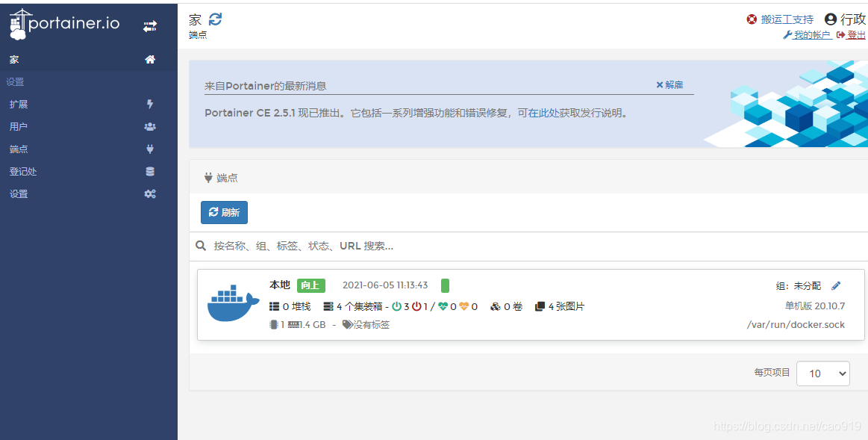This screenshot has height=440, width=868.
Task: Click the small green status indicator bar
Action: 445,285
